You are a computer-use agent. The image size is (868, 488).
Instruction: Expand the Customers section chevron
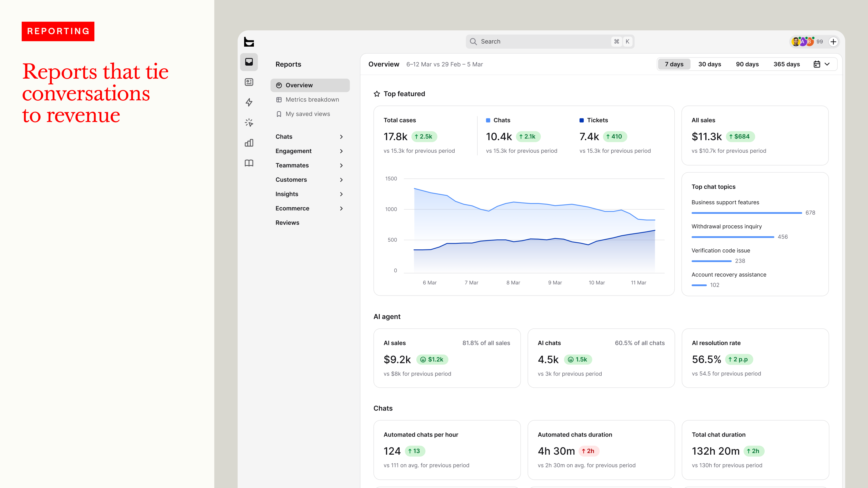click(341, 180)
